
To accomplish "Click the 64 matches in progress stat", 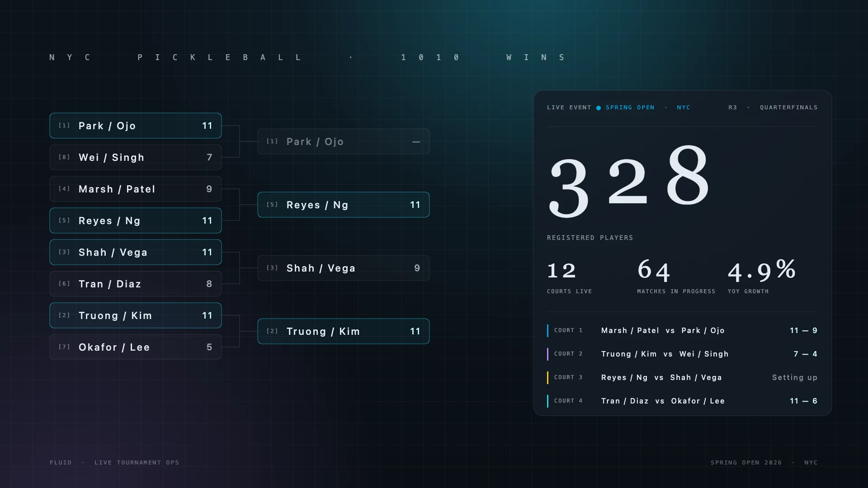I will [654, 270].
